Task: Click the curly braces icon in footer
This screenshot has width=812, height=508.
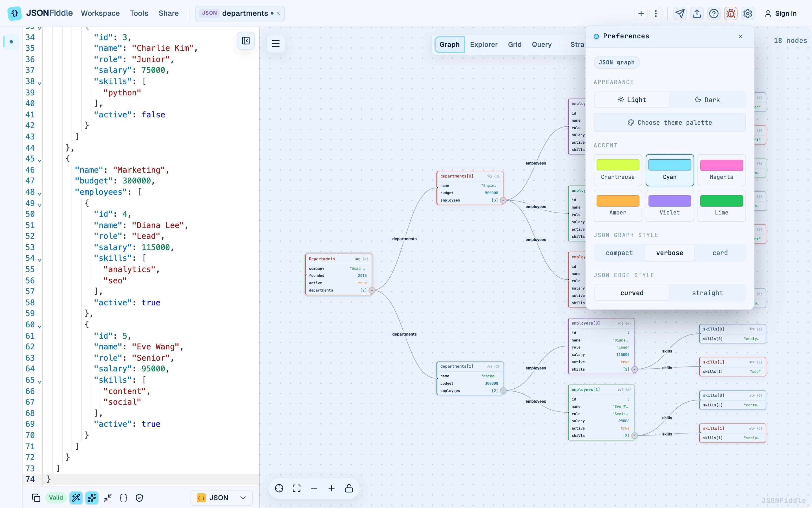Action: pos(123,498)
